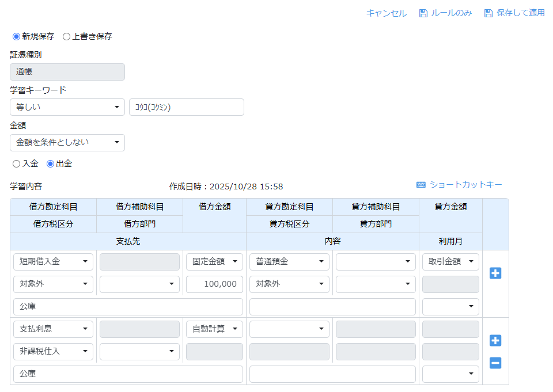Click the floppy icon beside 保存して適用

[x=488, y=13]
